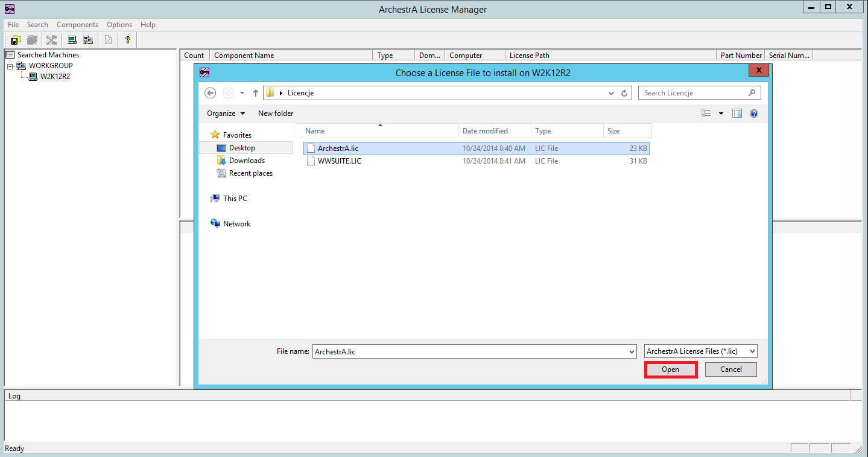Click the Install License File toolbar icon
The image size is (868, 457).
click(16, 40)
